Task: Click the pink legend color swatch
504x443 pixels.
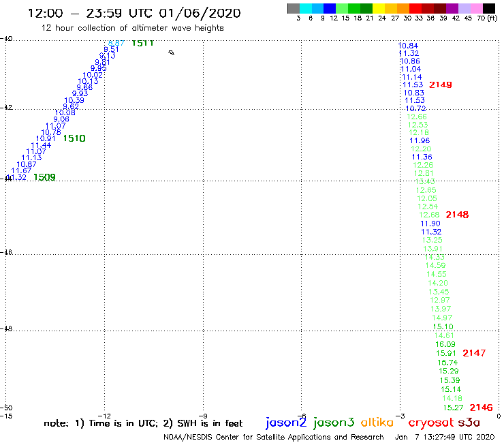Action: [477, 8]
